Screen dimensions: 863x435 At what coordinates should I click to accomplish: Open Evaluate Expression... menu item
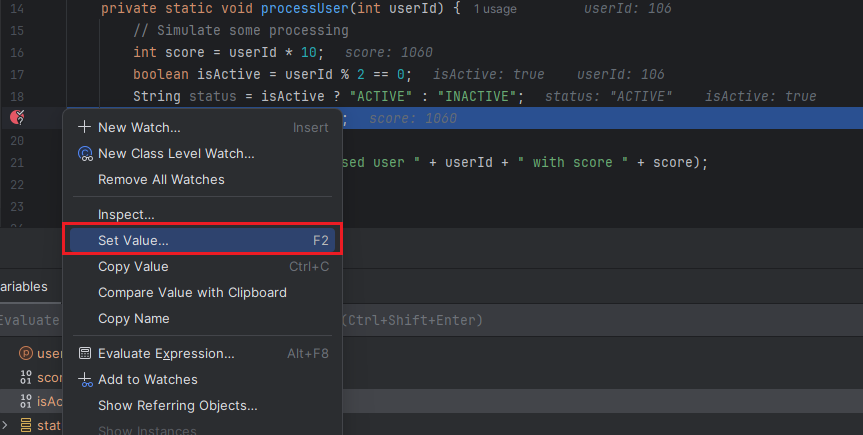[x=203, y=354]
